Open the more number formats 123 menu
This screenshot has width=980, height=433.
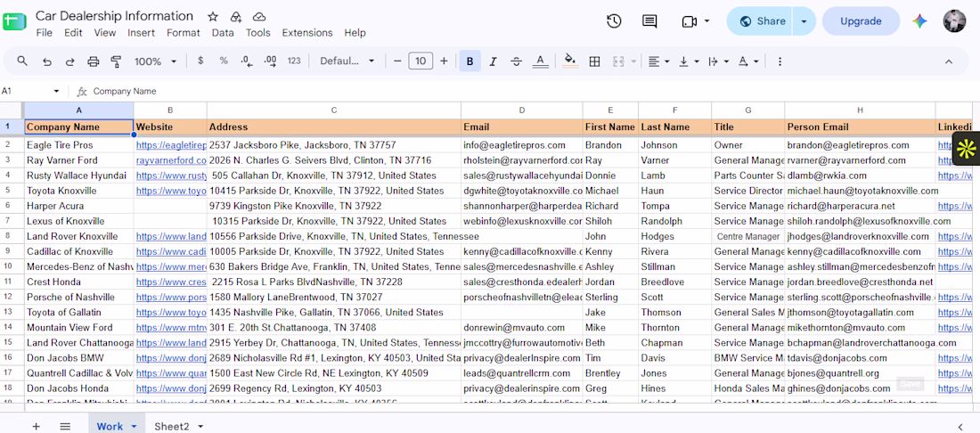coord(294,61)
